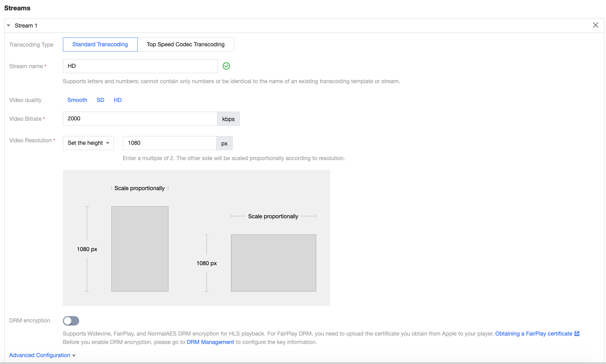This screenshot has height=364, width=606.
Task: Remove Stream 1 with the X icon
Action: click(x=595, y=25)
